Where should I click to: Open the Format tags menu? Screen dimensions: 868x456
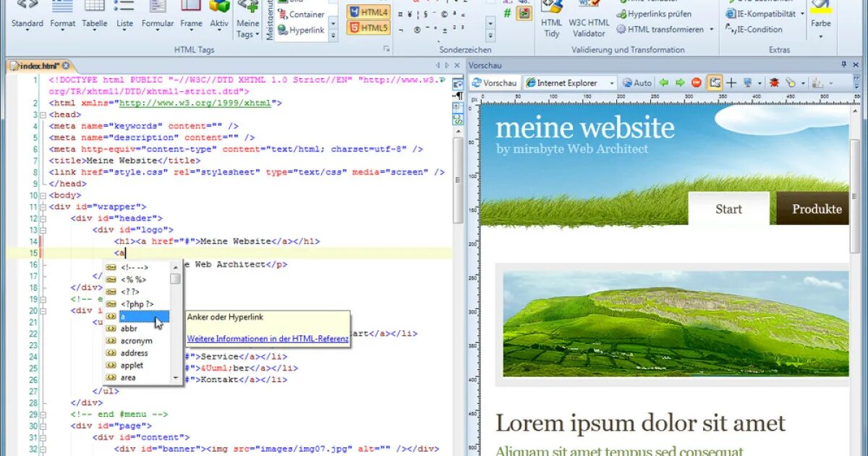click(x=63, y=16)
